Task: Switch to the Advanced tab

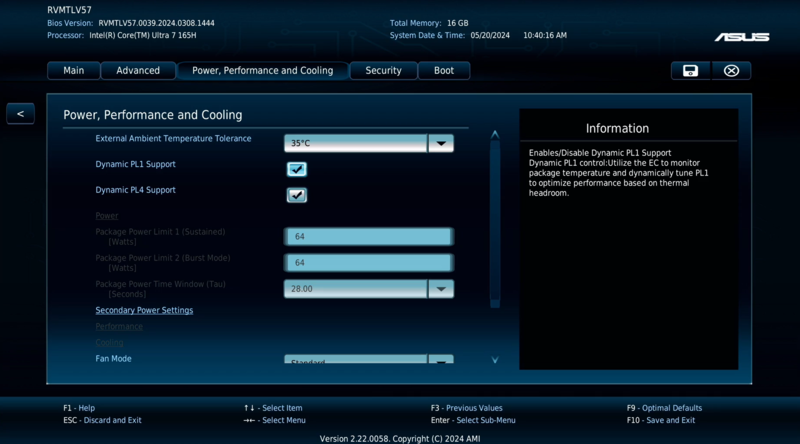Action: (x=138, y=70)
